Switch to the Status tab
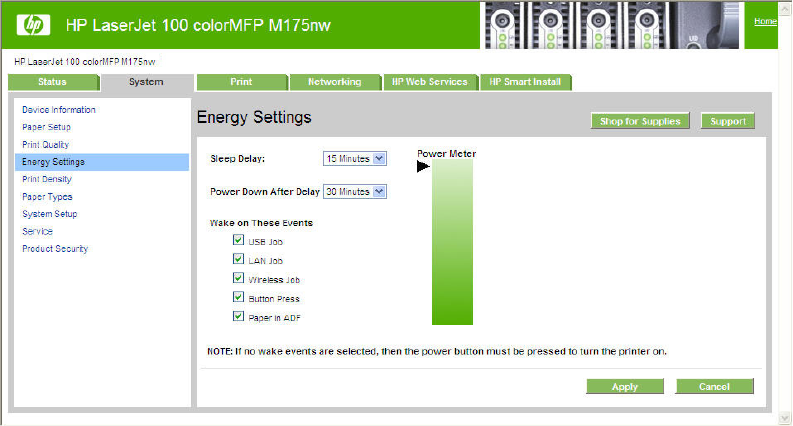The image size is (793, 426). pyautogui.click(x=53, y=82)
